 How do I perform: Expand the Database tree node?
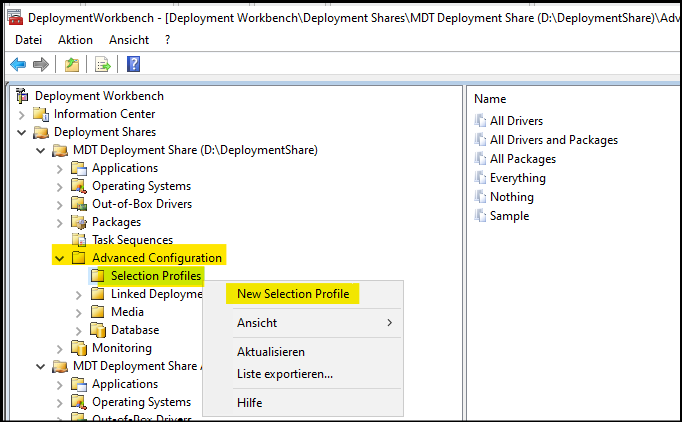[79, 331]
